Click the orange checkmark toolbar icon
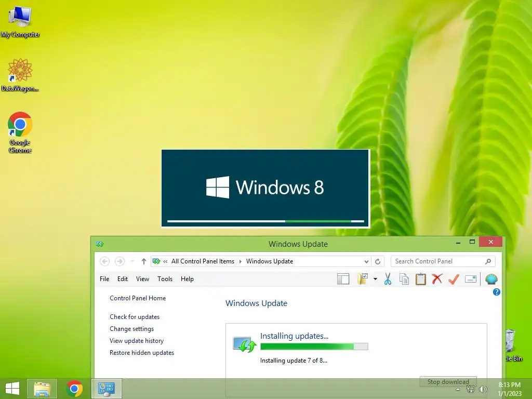The width and height of the screenshot is (532, 399). pyautogui.click(x=454, y=279)
